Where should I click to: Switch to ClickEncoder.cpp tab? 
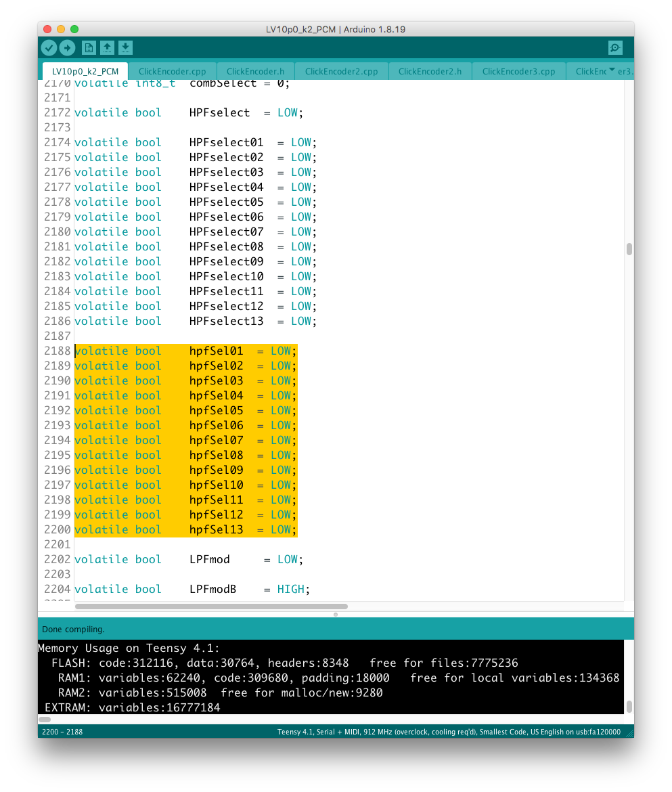point(172,71)
